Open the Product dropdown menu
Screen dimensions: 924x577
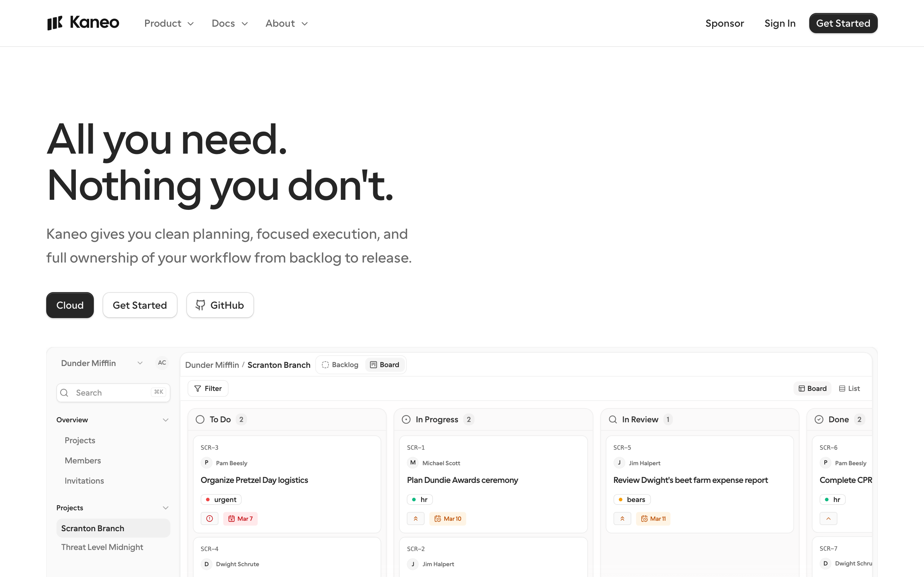point(169,23)
